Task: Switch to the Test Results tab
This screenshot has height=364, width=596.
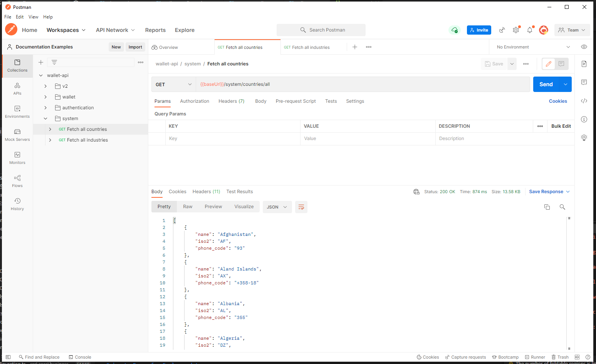Action: (240, 192)
